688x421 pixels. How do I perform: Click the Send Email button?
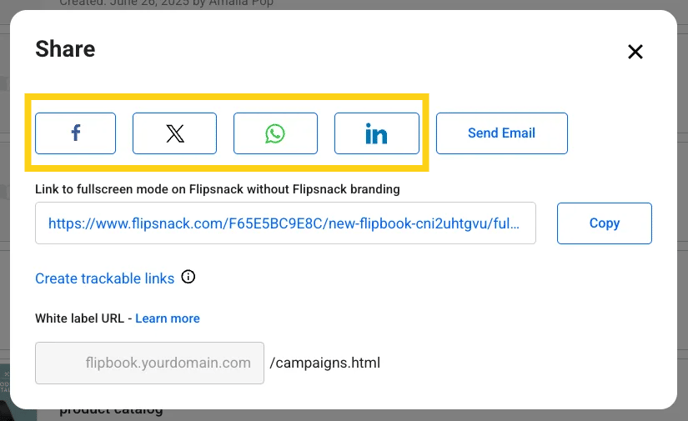502,133
